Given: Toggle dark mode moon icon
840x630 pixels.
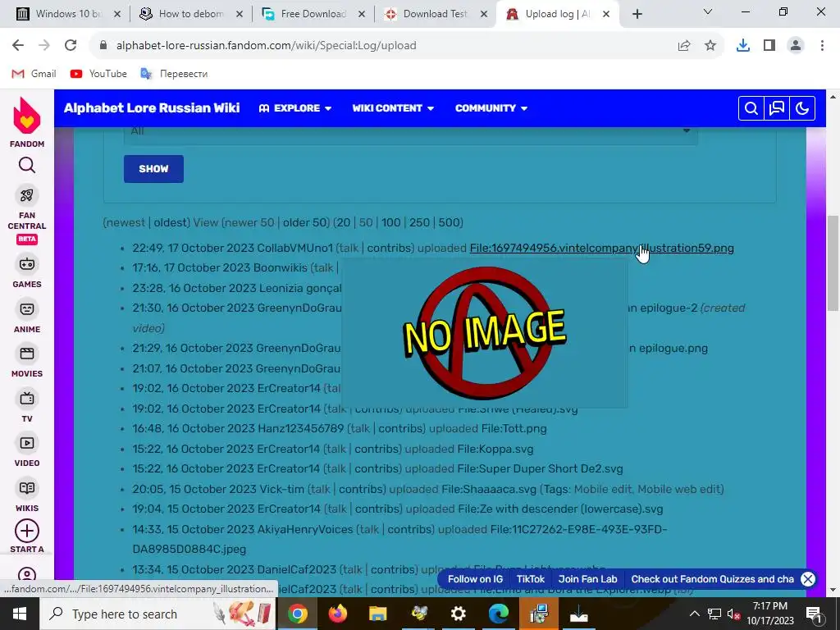Looking at the screenshot, I should 802,108.
